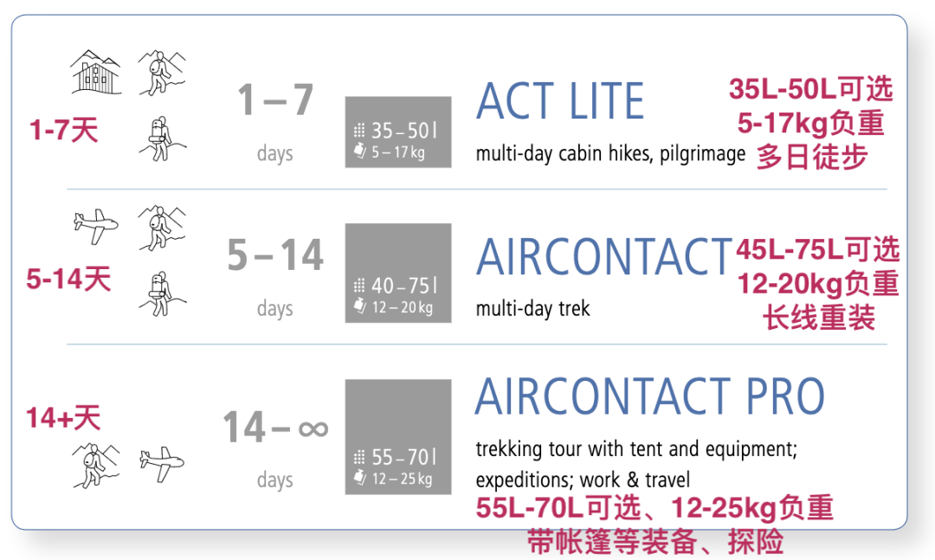Click the cabin icon in the ACT LITE row
Image resolution: width=935 pixels, height=560 pixels.
(x=97, y=72)
